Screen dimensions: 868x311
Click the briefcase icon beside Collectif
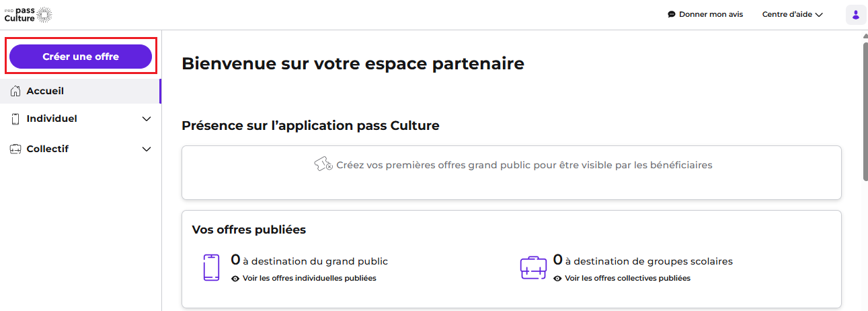(16, 149)
